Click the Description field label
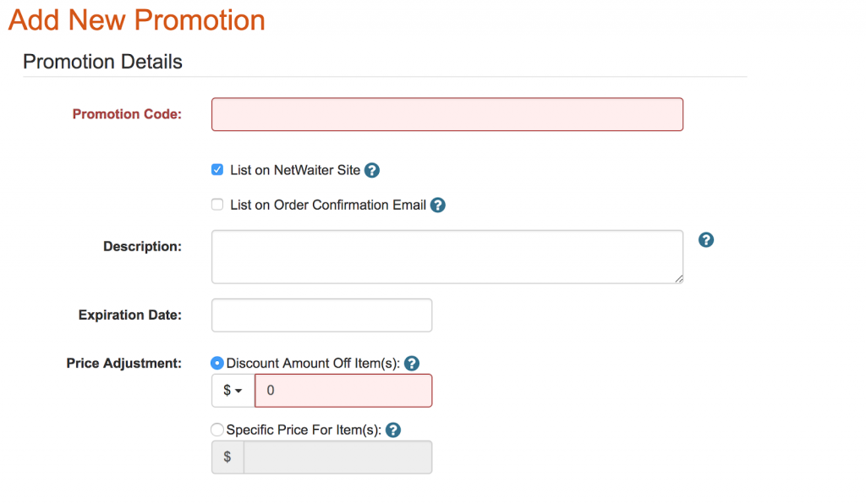This screenshot has width=866, height=504. tap(142, 247)
